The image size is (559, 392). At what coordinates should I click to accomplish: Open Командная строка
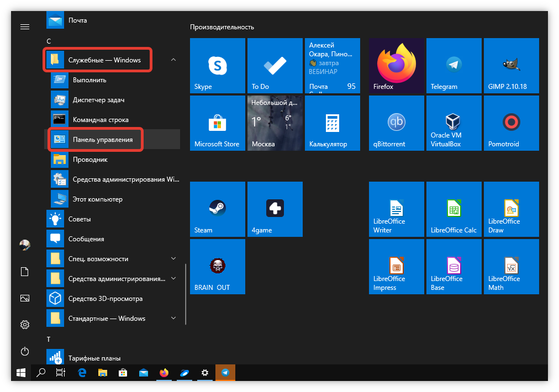pos(113,120)
